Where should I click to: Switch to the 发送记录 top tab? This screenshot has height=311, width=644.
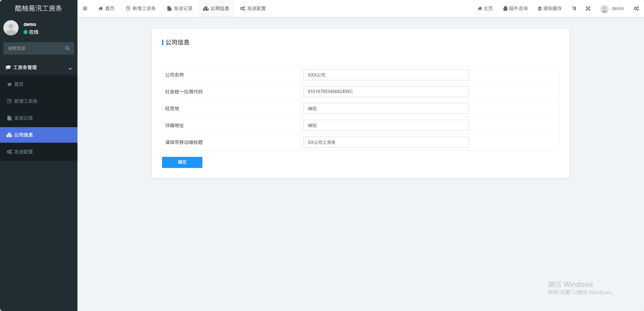(x=180, y=8)
